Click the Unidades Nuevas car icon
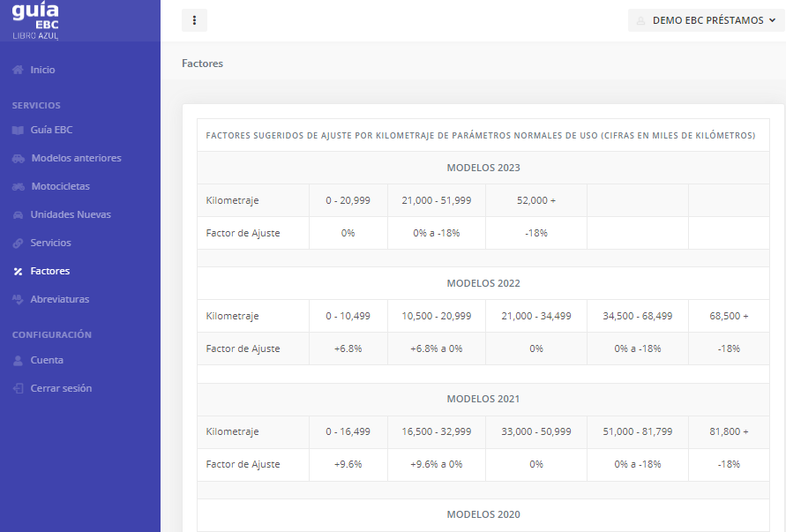This screenshot has height=532, width=786. 18,215
